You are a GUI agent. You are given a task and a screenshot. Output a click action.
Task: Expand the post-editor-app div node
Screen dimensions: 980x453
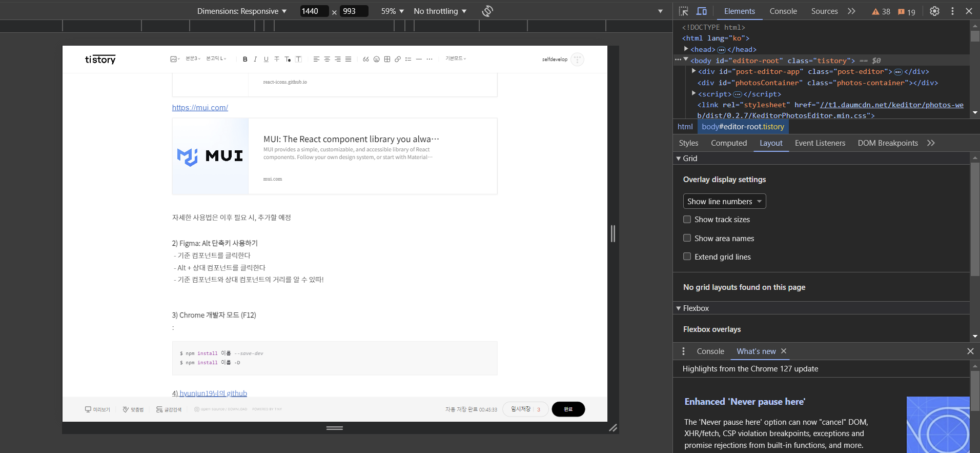pyautogui.click(x=693, y=71)
